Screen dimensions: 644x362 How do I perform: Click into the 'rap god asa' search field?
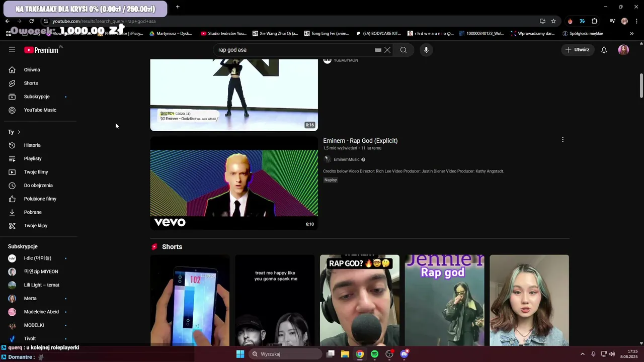tap(294, 50)
